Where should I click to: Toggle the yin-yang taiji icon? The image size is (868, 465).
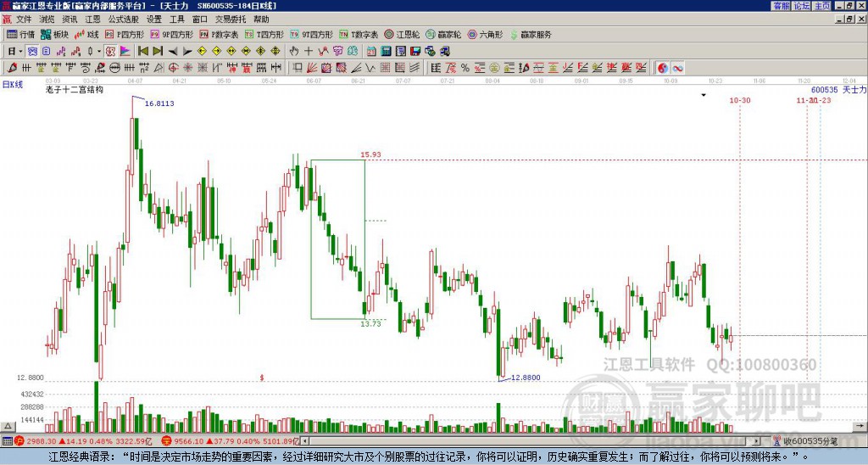tap(663, 68)
